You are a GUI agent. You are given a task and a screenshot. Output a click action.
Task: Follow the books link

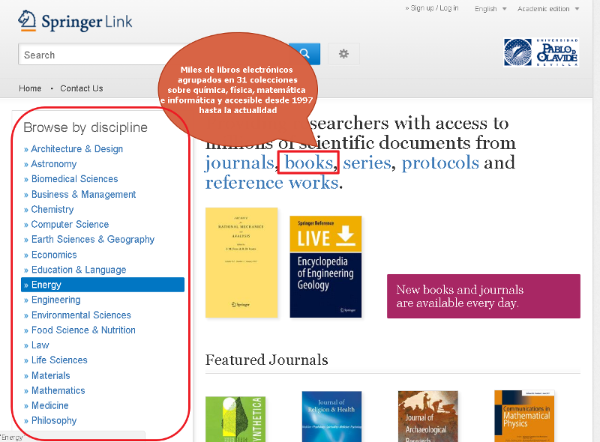point(309,163)
